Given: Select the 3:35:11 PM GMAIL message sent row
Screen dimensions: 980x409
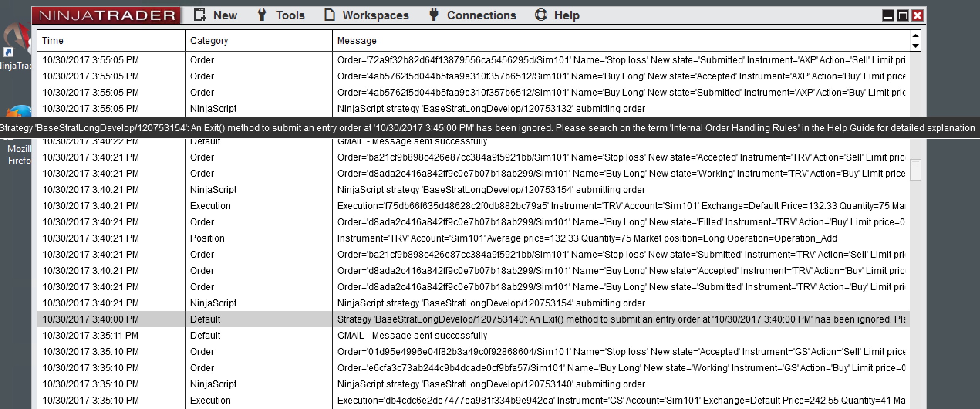Looking at the screenshot, I should pyautogui.click(x=474, y=336).
